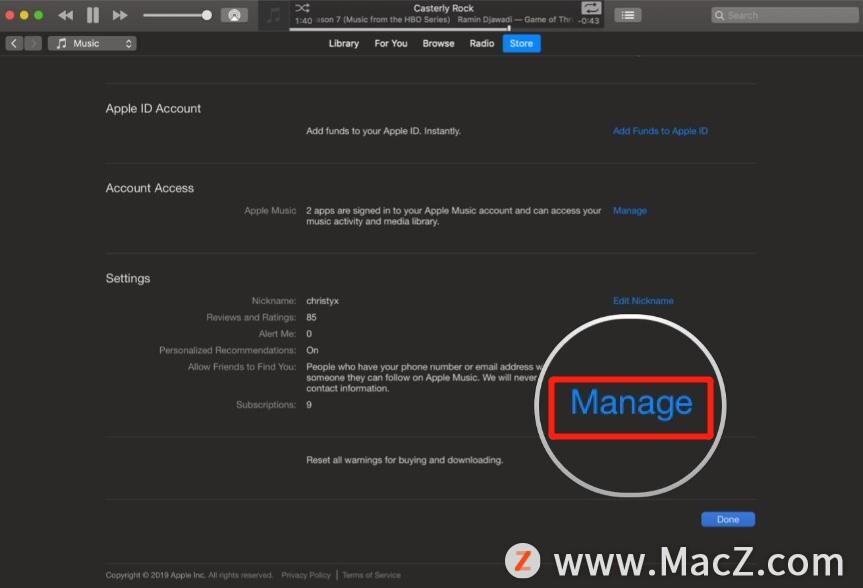
Task: Click the remaining time -0:43
Action: tap(589, 21)
